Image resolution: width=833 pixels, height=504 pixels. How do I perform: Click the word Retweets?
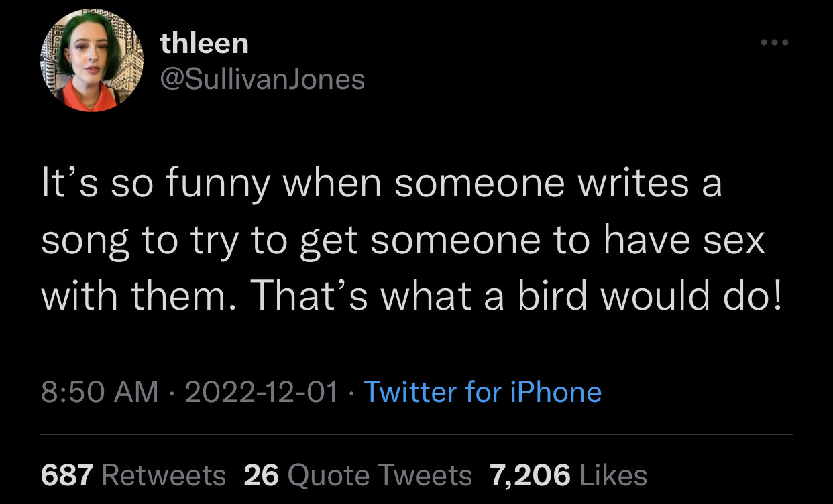click(x=164, y=475)
